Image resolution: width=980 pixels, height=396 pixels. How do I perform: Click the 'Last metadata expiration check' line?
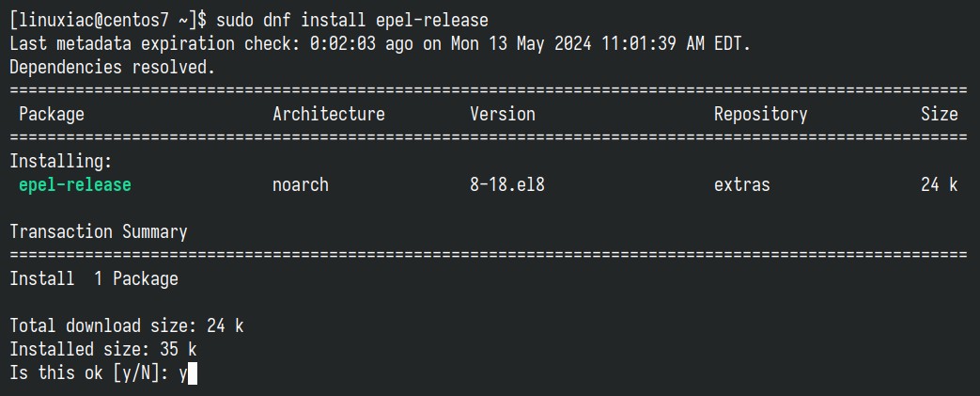(x=381, y=44)
